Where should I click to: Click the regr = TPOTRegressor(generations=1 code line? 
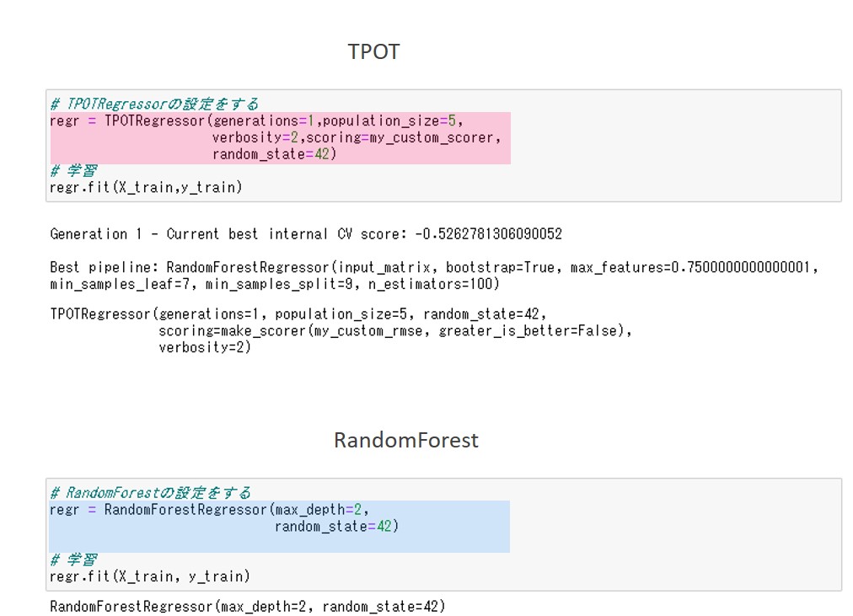coord(256,121)
